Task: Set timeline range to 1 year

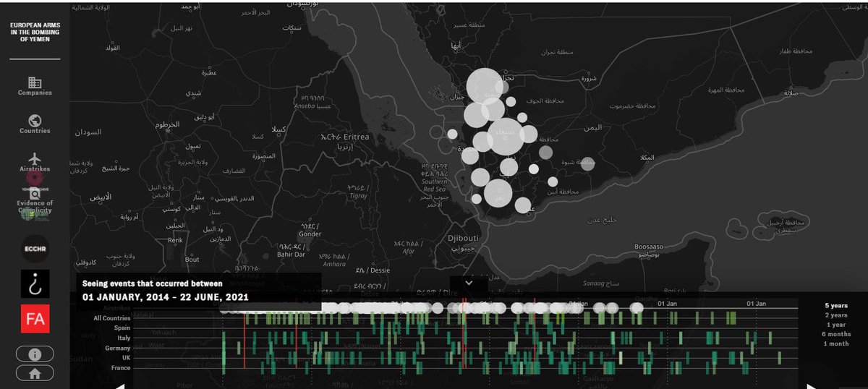Action: pos(837,324)
